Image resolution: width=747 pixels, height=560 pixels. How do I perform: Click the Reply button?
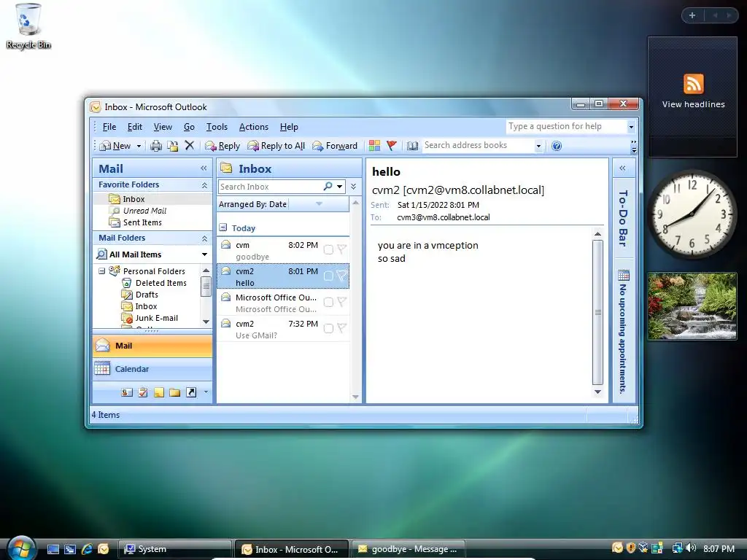[222, 146]
